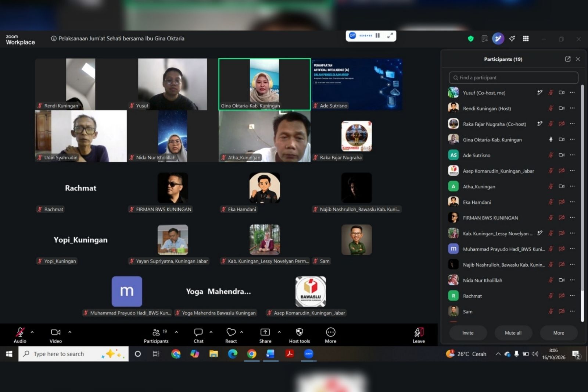Toggle video for Ade Sutrisno row

click(562, 155)
